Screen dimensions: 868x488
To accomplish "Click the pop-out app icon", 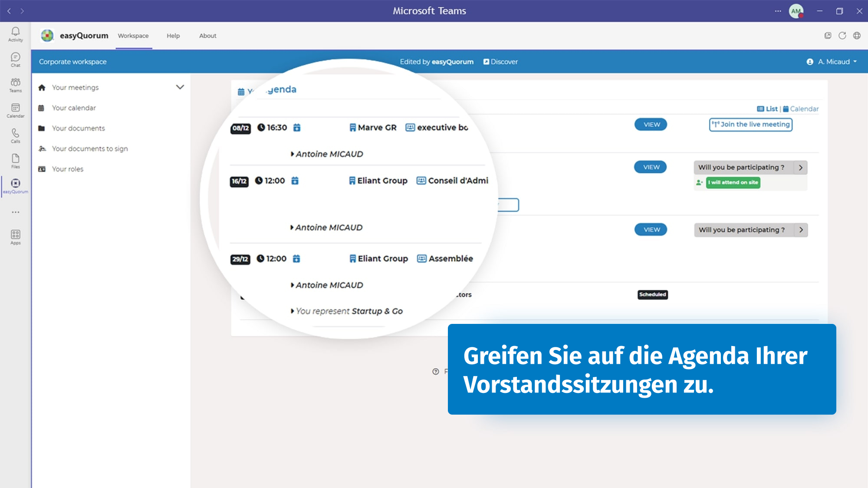I will point(828,36).
